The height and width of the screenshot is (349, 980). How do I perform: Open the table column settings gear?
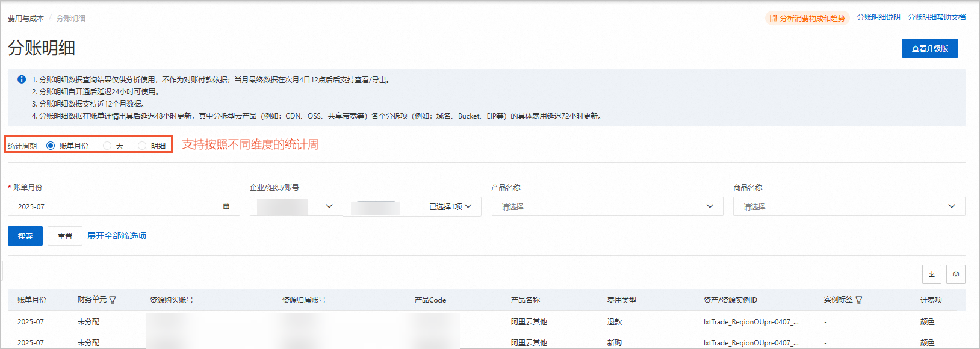(956, 274)
